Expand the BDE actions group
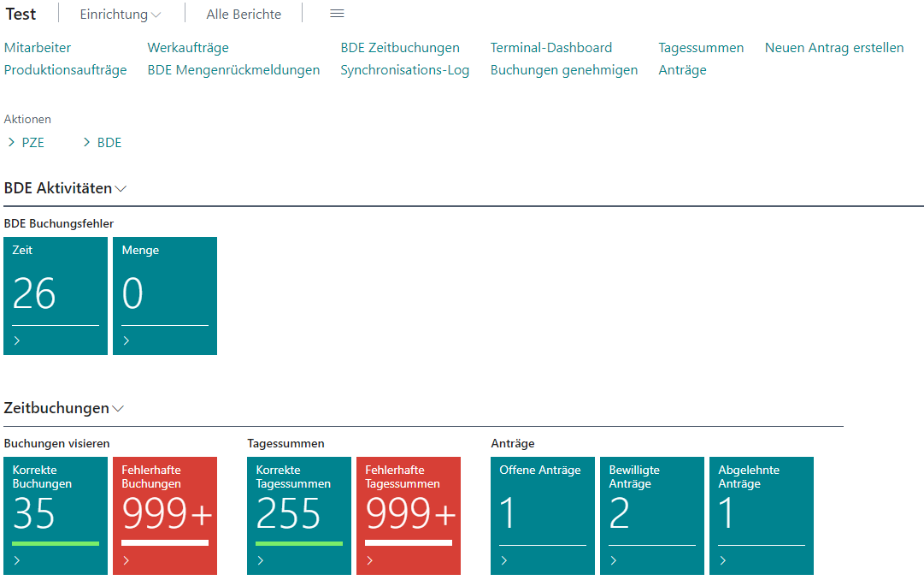The image size is (924, 586). point(103,143)
